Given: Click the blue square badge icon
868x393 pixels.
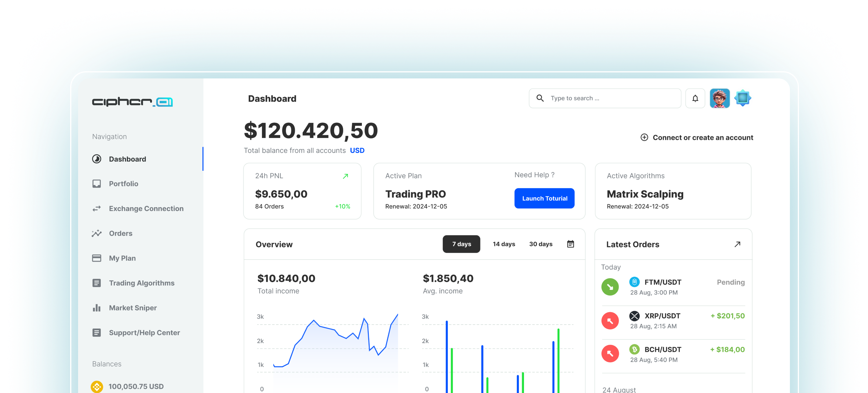Looking at the screenshot, I should [x=742, y=98].
